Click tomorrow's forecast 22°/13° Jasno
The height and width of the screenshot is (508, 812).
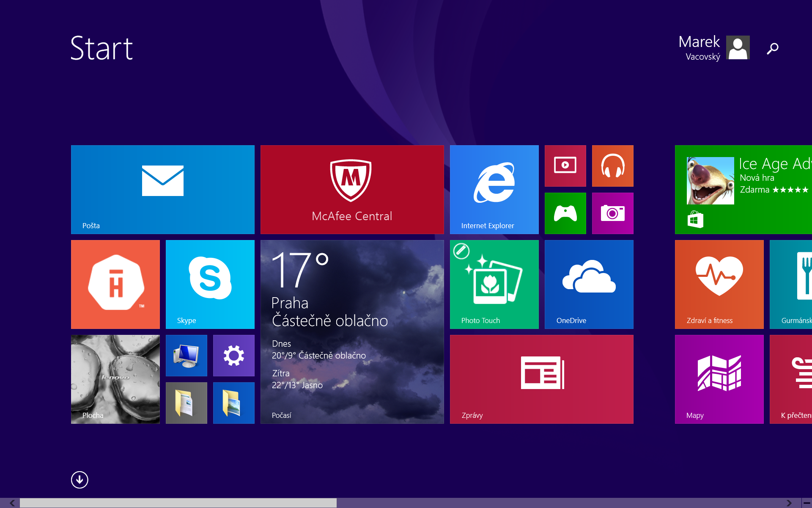[297, 385]
